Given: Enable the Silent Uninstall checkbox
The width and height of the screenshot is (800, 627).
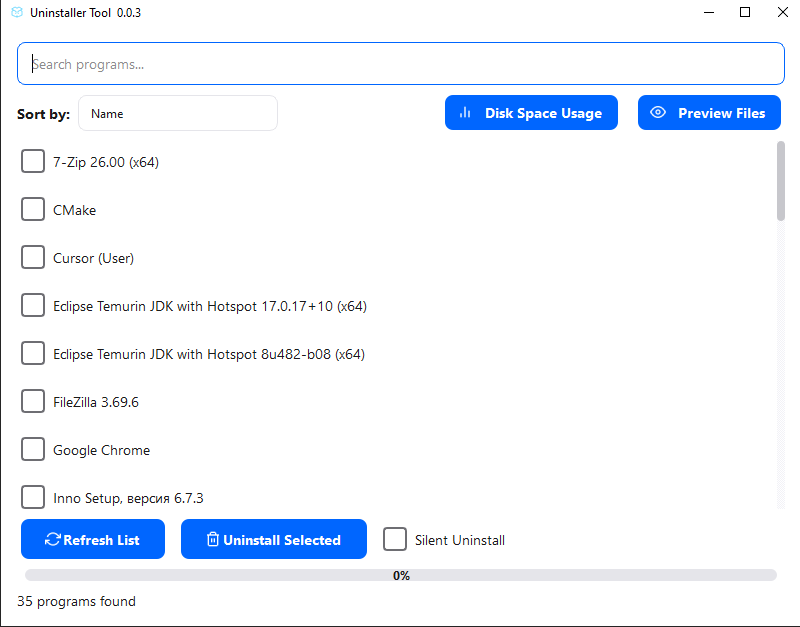Looking at the screenshot, I should (x=395, y=539).
